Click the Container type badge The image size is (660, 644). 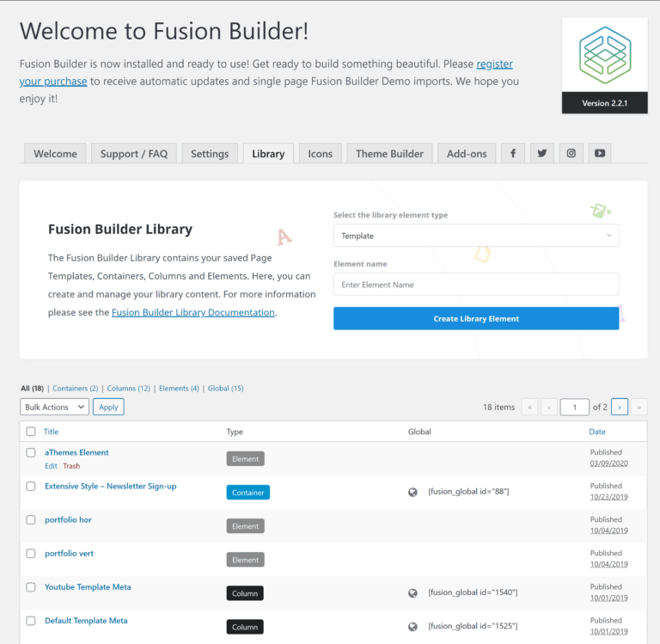pyautogui.click(x=247, y=493)
